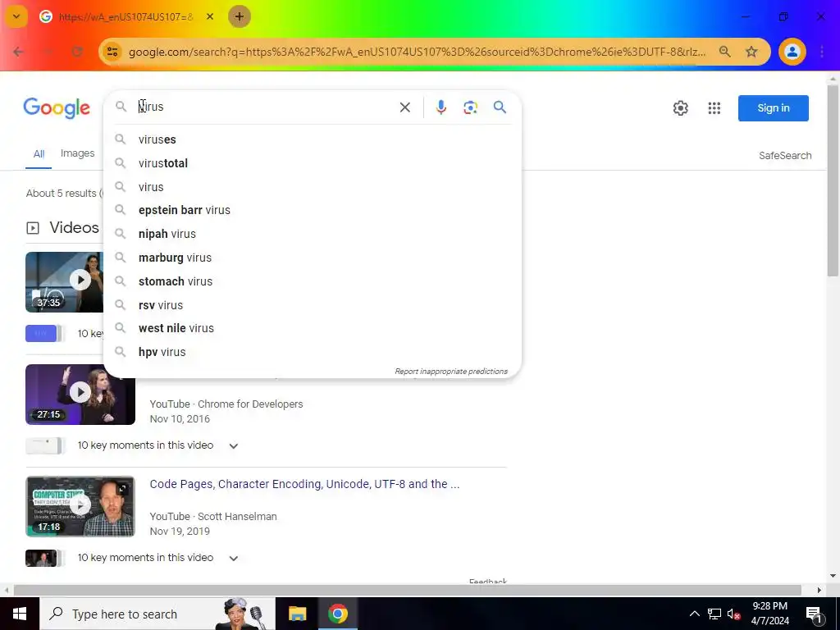This screenshot has width=840, height=630.
Task: Open the network status tray icon
Action: 714,614
